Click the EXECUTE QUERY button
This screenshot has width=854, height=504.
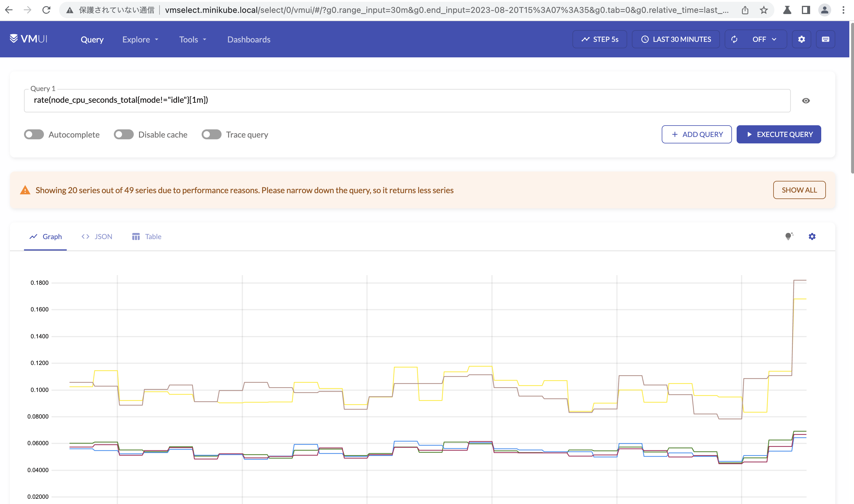tap(778, 135)
